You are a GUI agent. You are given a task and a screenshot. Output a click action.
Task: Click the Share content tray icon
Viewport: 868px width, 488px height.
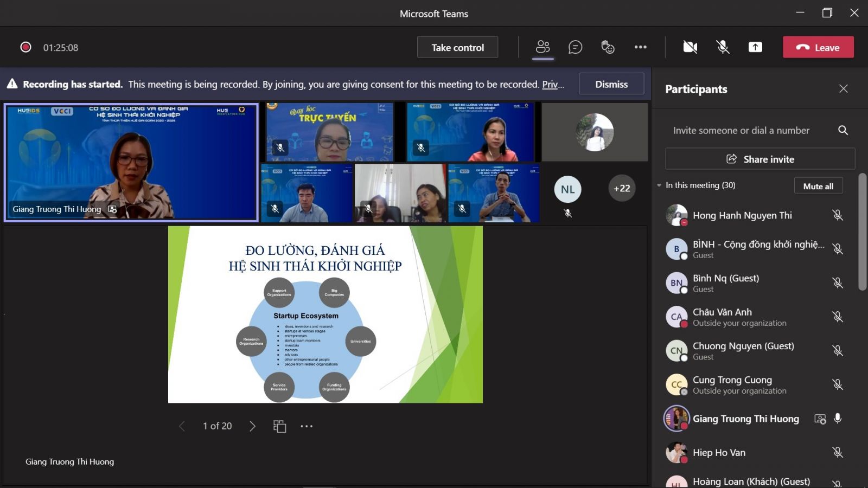click(x=755, y=47)
